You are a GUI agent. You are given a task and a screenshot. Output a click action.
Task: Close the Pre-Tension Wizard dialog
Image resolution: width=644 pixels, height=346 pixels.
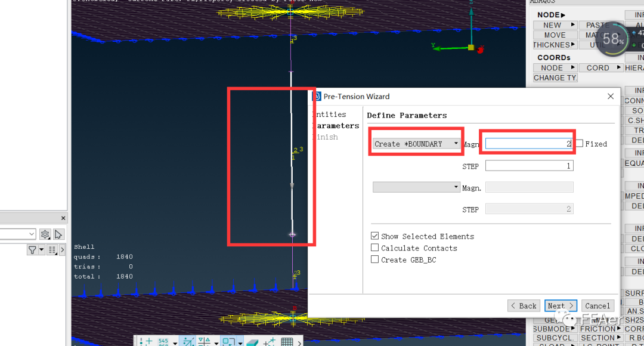tap(611, 96)
